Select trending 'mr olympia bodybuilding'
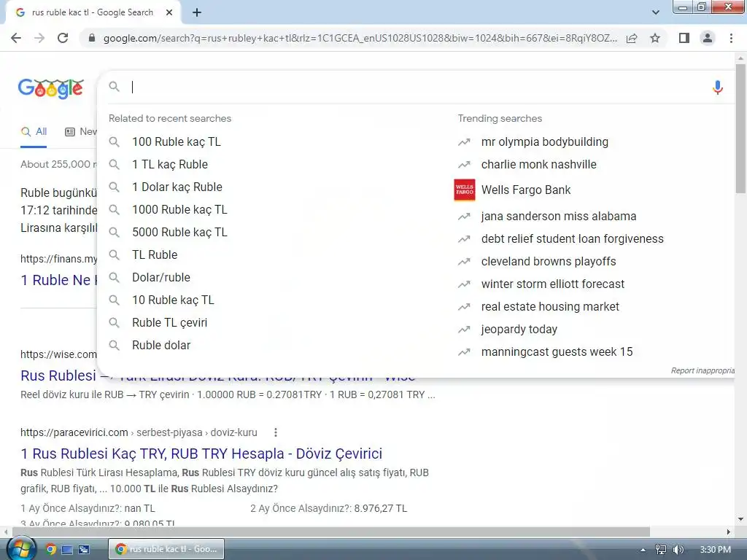 (544, 142)
